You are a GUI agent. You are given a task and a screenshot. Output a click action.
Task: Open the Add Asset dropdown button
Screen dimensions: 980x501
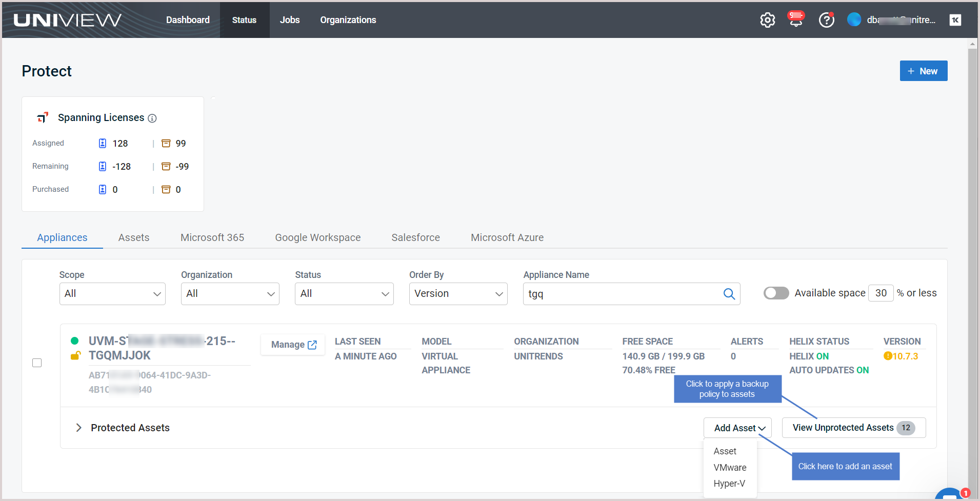pyautogui.click(x=737, y=428)
